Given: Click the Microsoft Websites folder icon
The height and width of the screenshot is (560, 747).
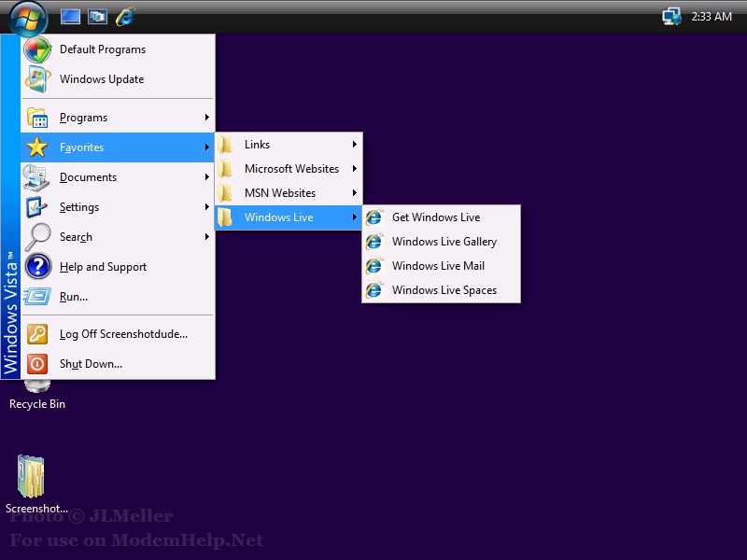Looking at the screenshot, I should [x=224, y=169].
